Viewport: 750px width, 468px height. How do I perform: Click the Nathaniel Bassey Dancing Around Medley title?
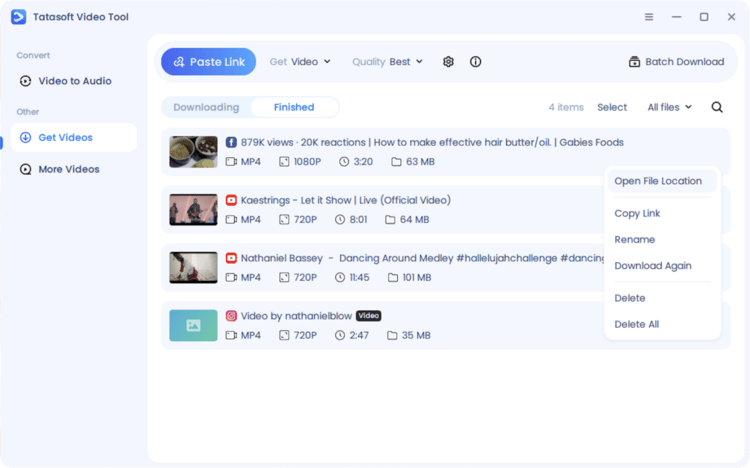click(x=422, y=258)
